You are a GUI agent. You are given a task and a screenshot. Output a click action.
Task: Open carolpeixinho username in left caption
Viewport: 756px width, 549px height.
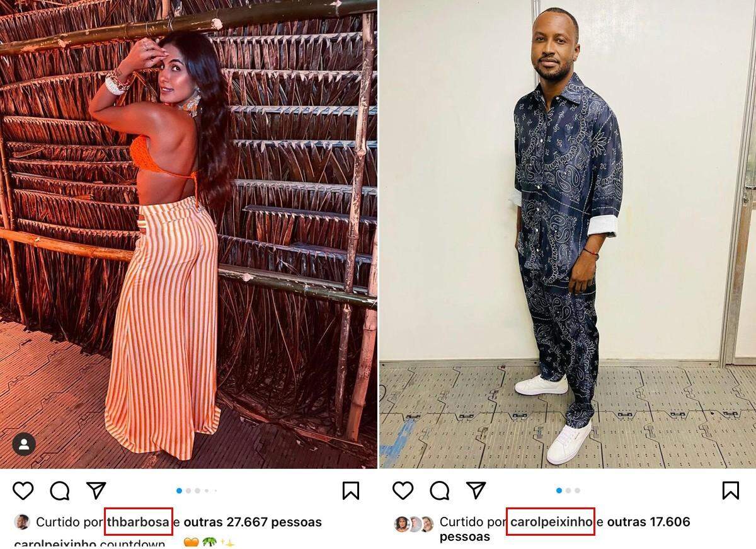click(55, 543)
